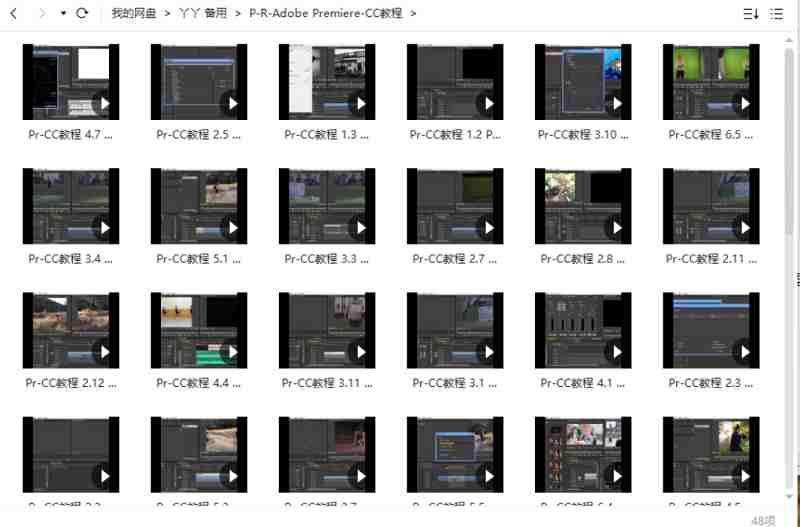Viewport: 800px width, 527px height.
Task: Select the P-R-Adobe Premiere-CC教程 breadcrumb
Action: tap(326, 14)
